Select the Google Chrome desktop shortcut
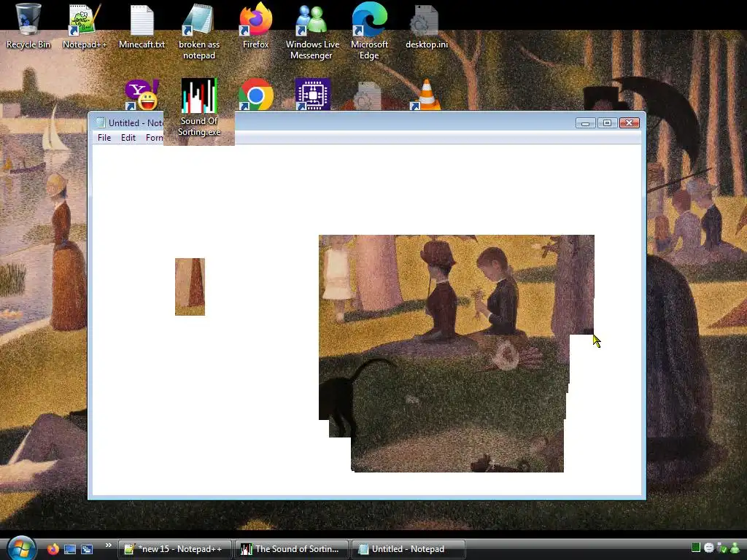The image size is (747, 560). [x=256, y=94]
